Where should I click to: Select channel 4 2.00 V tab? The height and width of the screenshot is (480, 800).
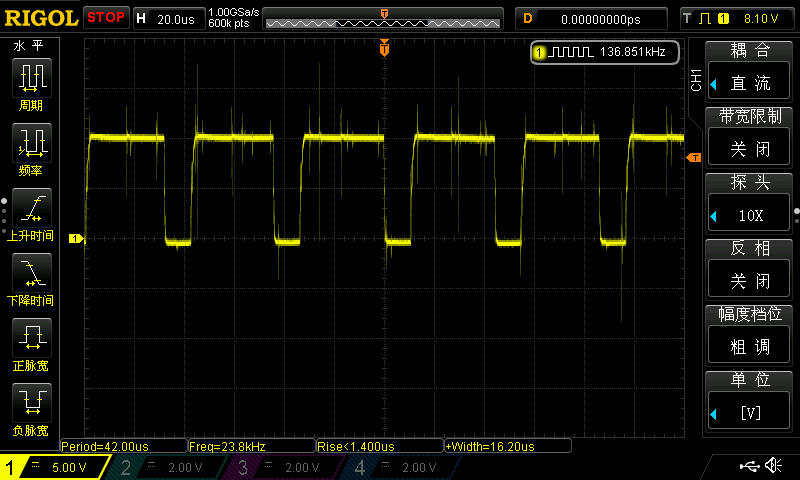tap(402, 467)
